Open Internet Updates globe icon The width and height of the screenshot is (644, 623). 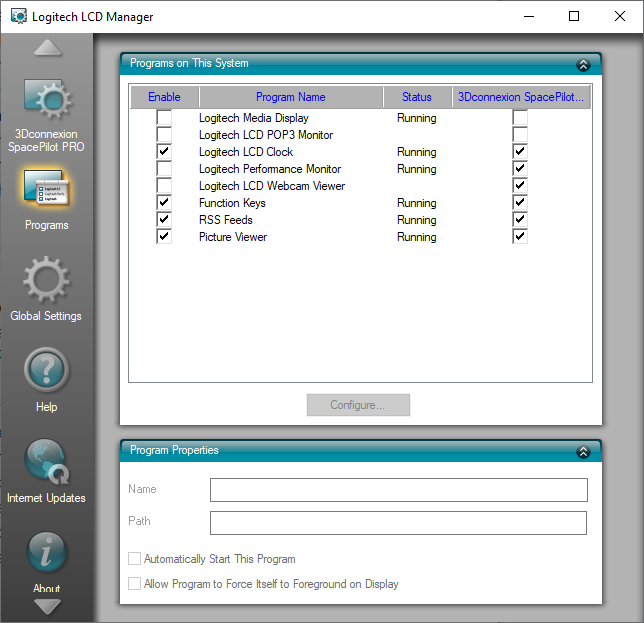pos(46,463)
